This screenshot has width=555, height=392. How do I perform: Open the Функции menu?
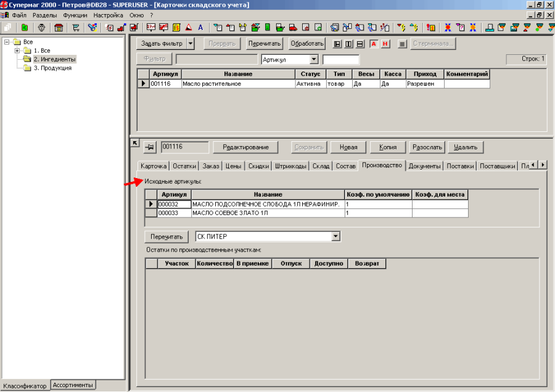75,15
